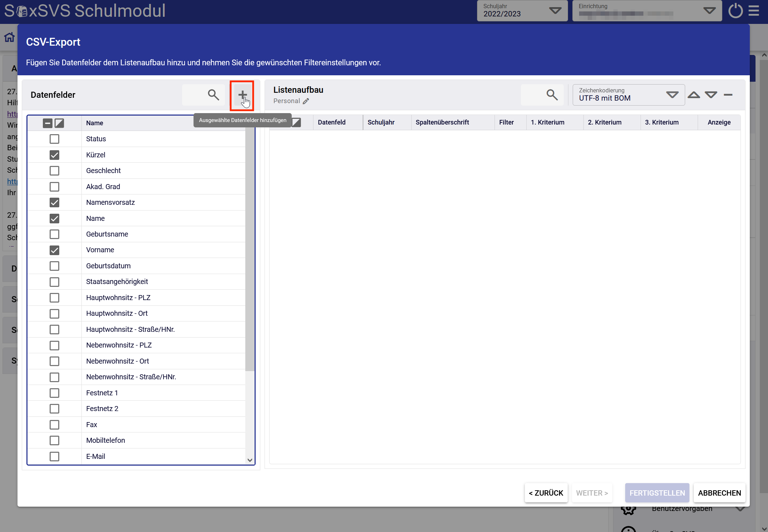
Task: Invert selection in Datenfelder header
Action: tap(59, 123)
